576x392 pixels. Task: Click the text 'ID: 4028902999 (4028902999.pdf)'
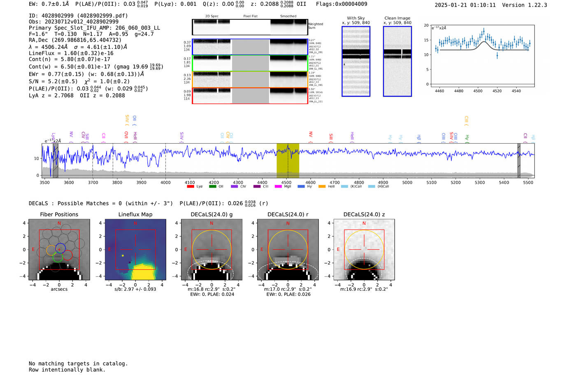(78, 16)
